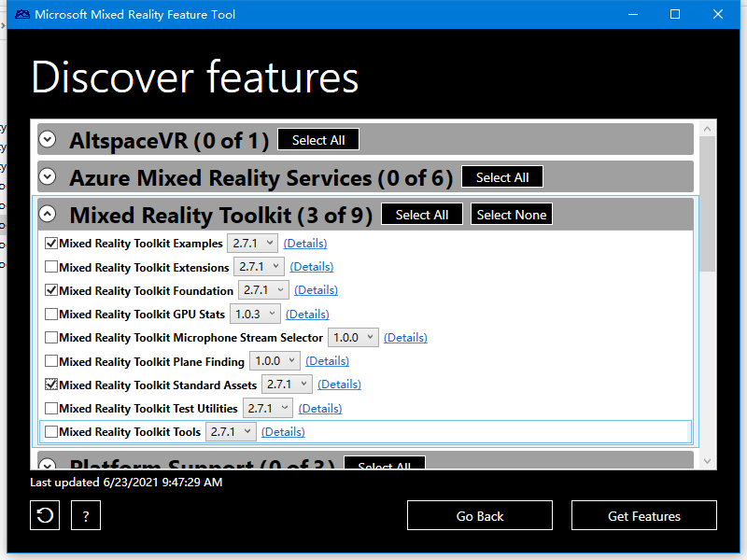The image size is (747, 560).
Task: Close the Mixed Reality Feature Tool window
Action: pos(718,14)
